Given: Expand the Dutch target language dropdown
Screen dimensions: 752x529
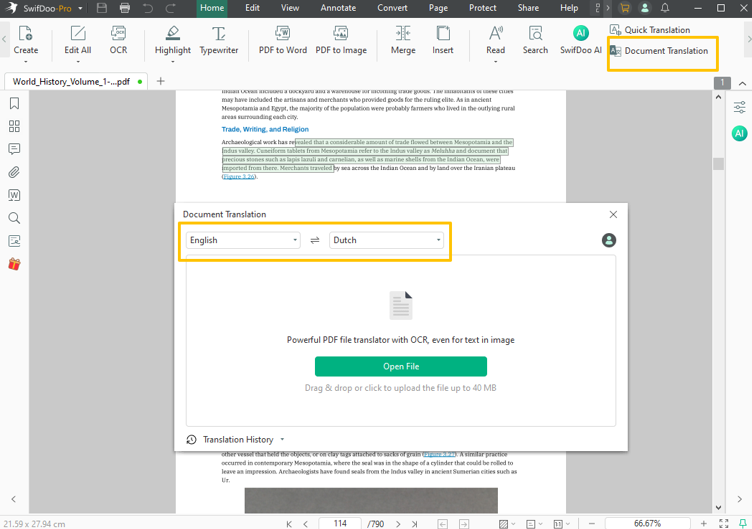Looking at the screenshot, I should coord(386,240).
